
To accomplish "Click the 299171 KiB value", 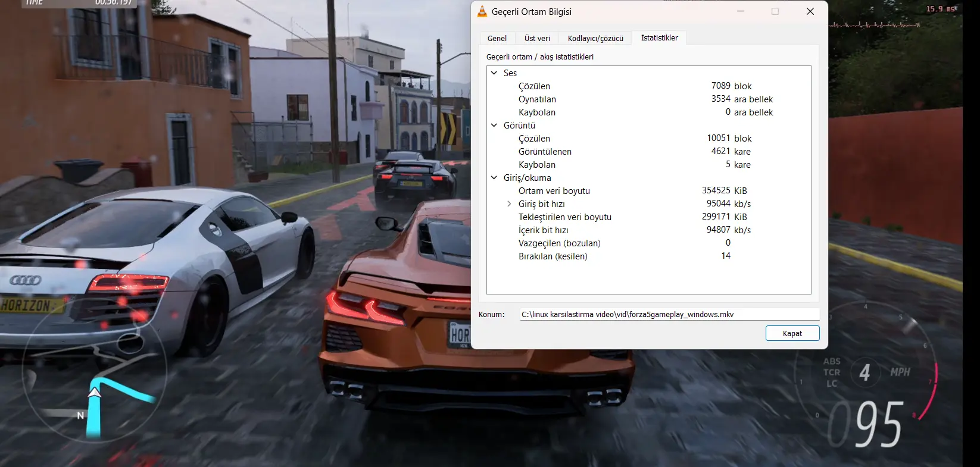I will point(725,217).
